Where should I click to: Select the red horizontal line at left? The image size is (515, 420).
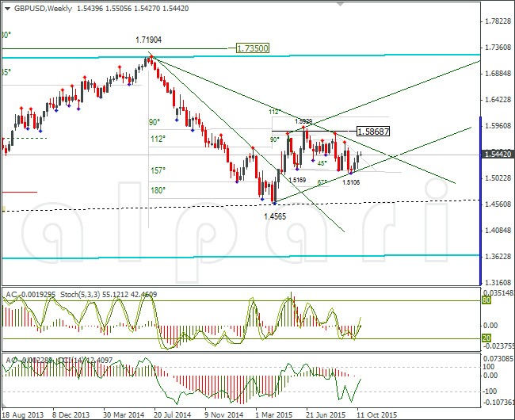click(20, 192)
